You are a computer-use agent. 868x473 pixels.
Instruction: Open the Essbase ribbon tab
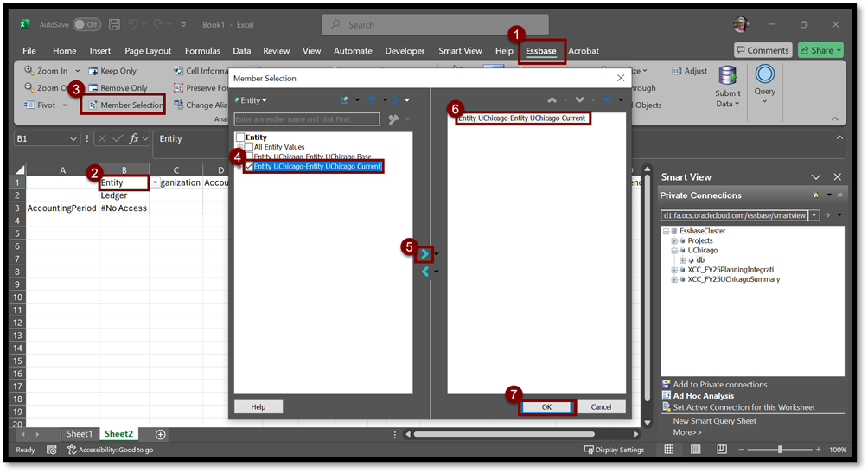[x=541, y=51]
